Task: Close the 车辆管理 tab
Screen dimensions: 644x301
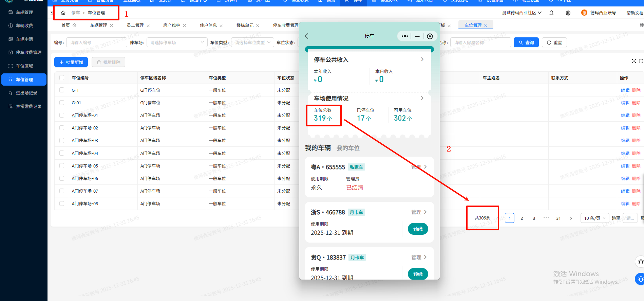Action: coord(111,25)
